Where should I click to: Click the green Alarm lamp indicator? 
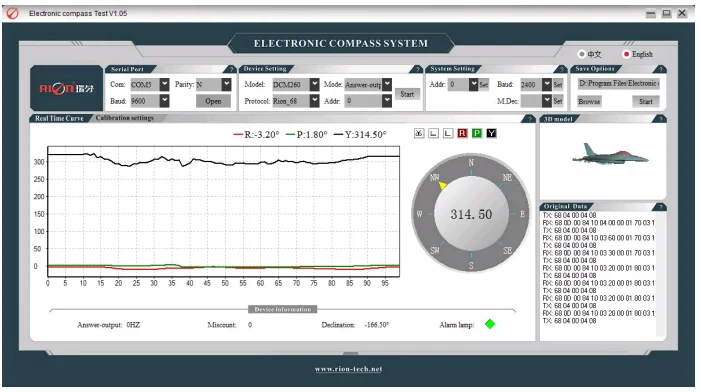pos(490,324)
